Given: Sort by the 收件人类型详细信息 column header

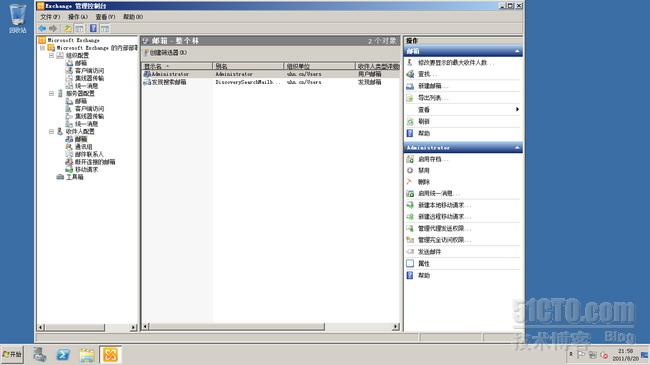Looking at the screenshot, I should point(378,66).
